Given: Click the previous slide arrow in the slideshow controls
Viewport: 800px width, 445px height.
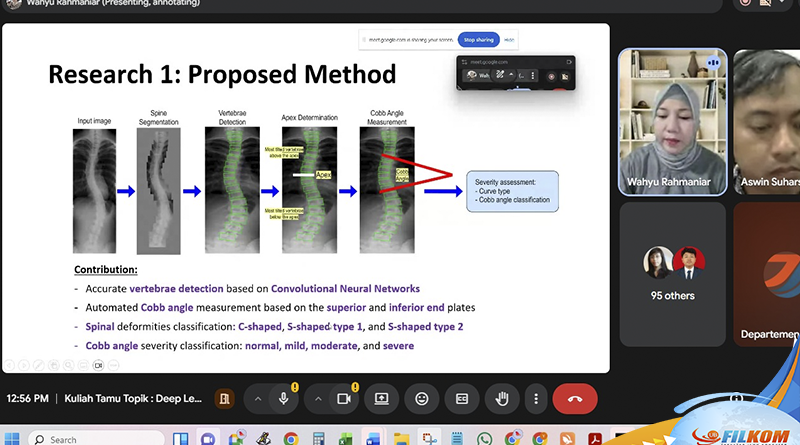Looking at the screenshot, I should (9, 365).
